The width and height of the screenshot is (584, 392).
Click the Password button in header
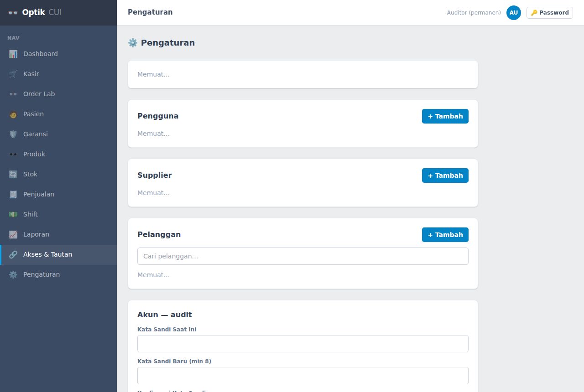550,13
